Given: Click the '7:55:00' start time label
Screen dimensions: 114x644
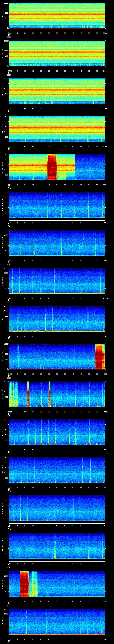Looking at the screenshot, I should [9, 147].
